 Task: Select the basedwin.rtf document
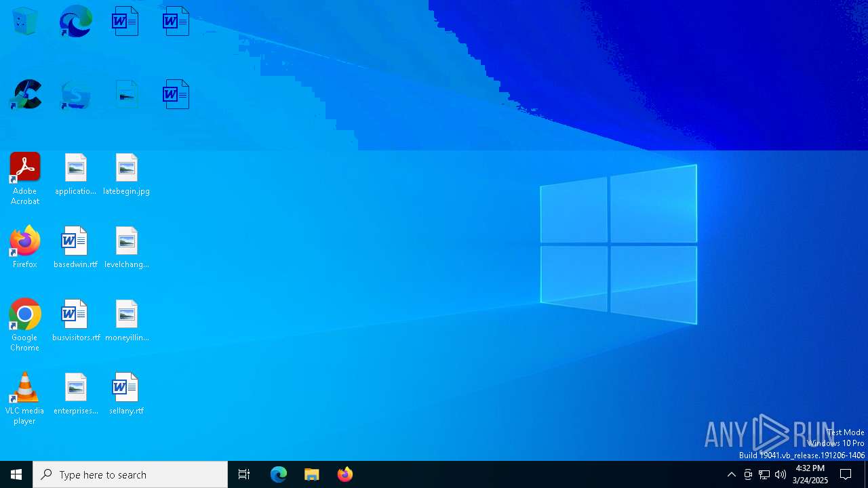75,247
